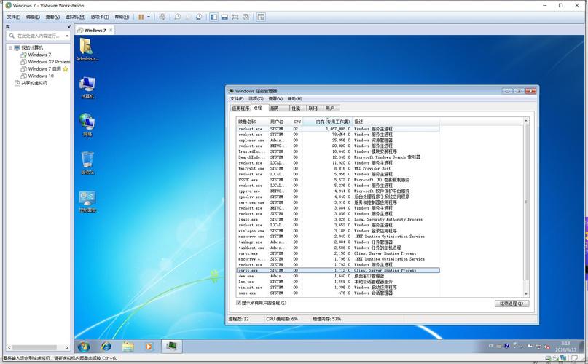588x364 pixels.
Task: Open Internet Explorer from the guest taskbar
Action: tap(106, 347)
